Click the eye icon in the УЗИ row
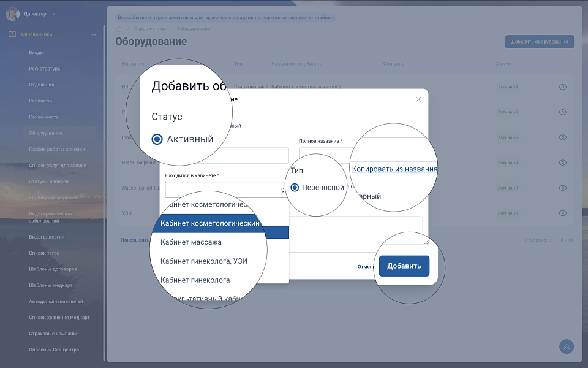Image resolution: width=588 pixels, height=368 pixels. click(x=562, y=213)
